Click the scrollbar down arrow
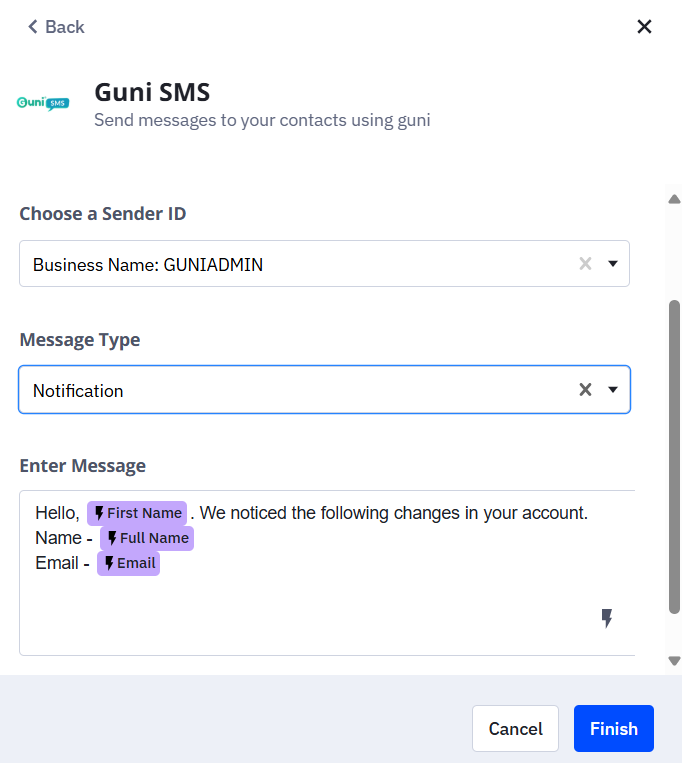682x763 pixels. tap(674, 661)
